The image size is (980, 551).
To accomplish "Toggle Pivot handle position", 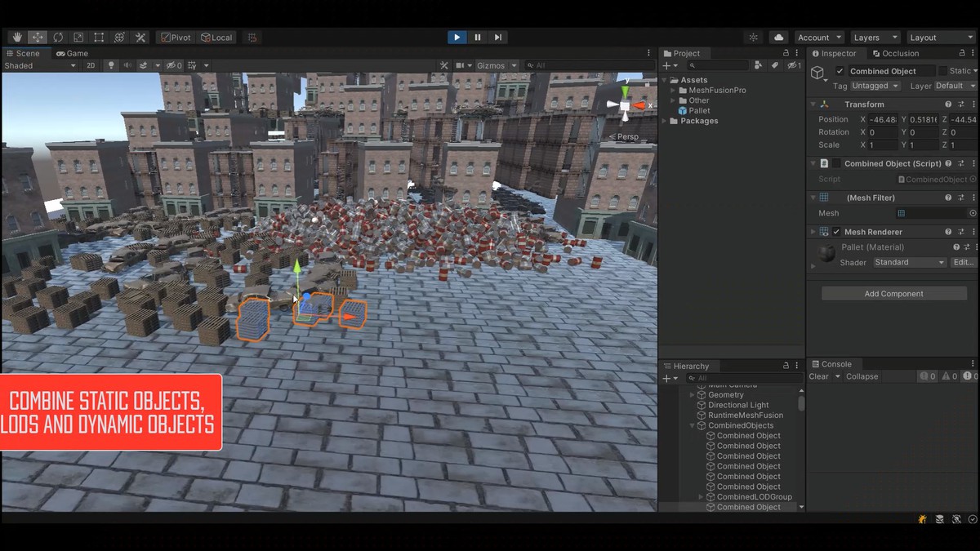I will coord(176,38).
